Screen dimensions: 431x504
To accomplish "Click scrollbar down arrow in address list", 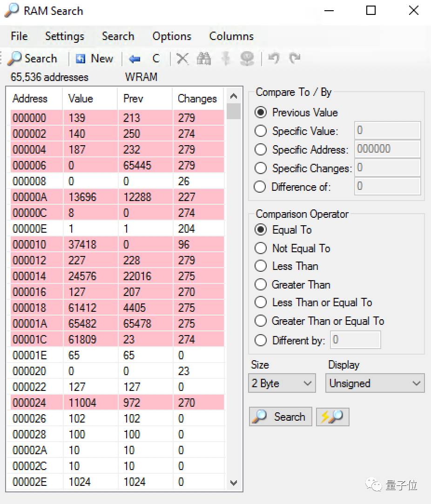I will click(x=234, y=483).
